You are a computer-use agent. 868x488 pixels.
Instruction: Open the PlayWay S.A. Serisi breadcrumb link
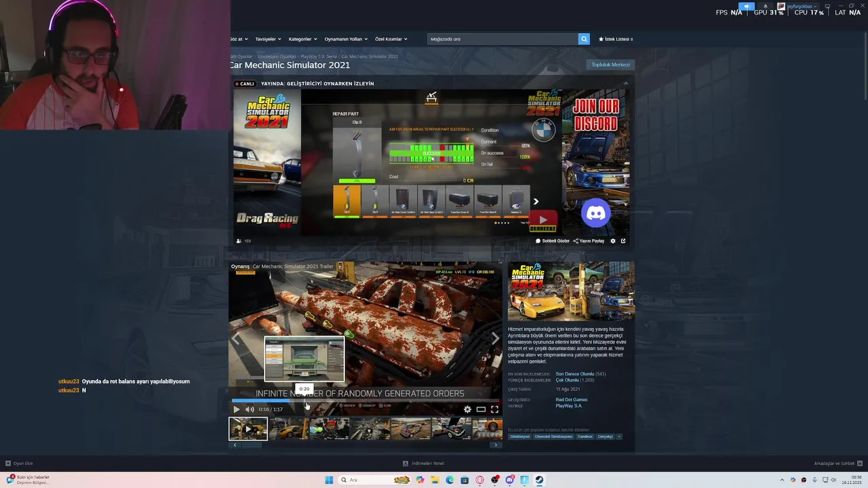click(319, 56)
